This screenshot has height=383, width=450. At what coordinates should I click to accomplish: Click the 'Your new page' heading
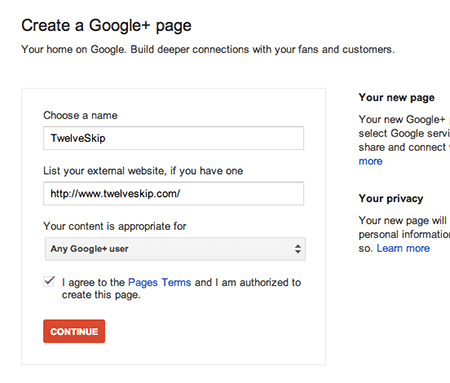coord(397,98)
